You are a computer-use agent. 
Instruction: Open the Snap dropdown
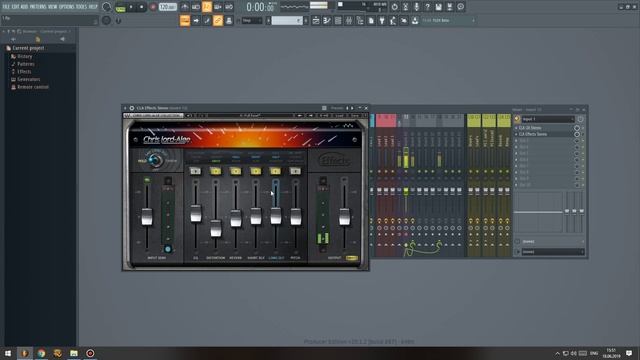click(252, 20)
